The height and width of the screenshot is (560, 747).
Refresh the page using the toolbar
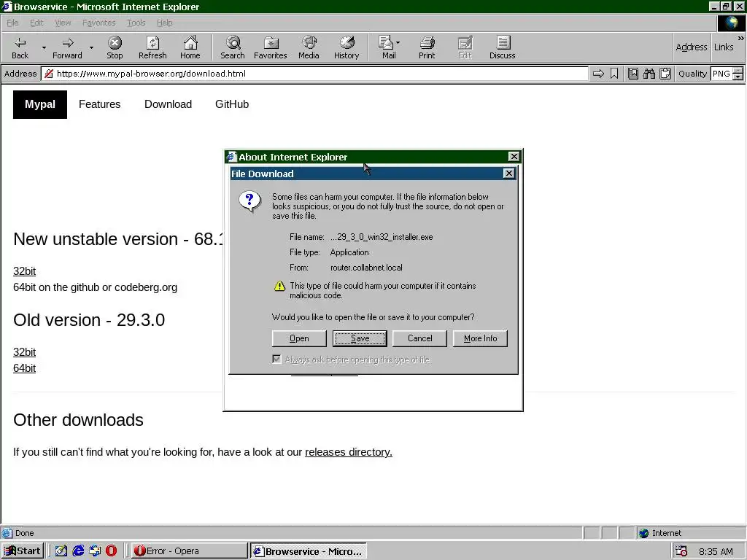pyautogui.click(x=152, y=47)
